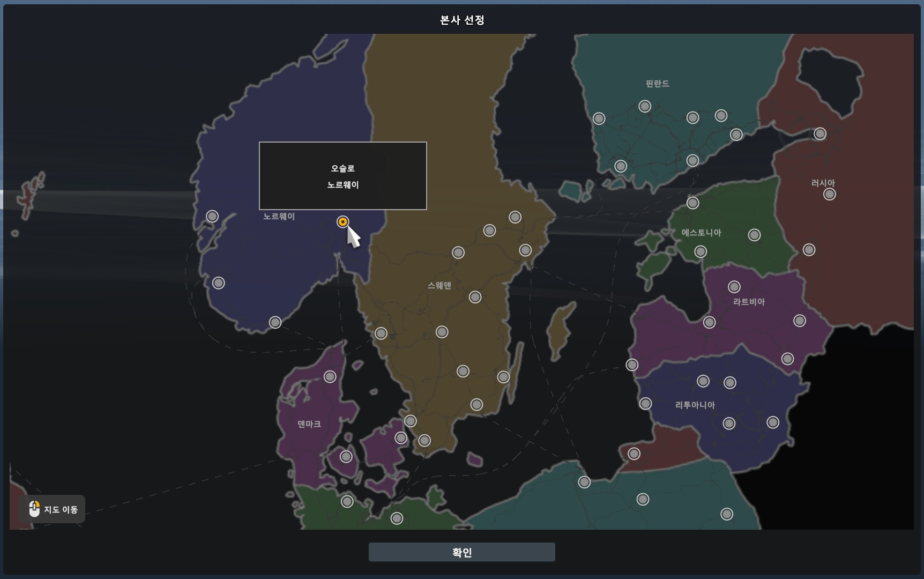Click the 덴마크 country label
The height and width of the screenshot is (579, 924).
pos(309,424)
